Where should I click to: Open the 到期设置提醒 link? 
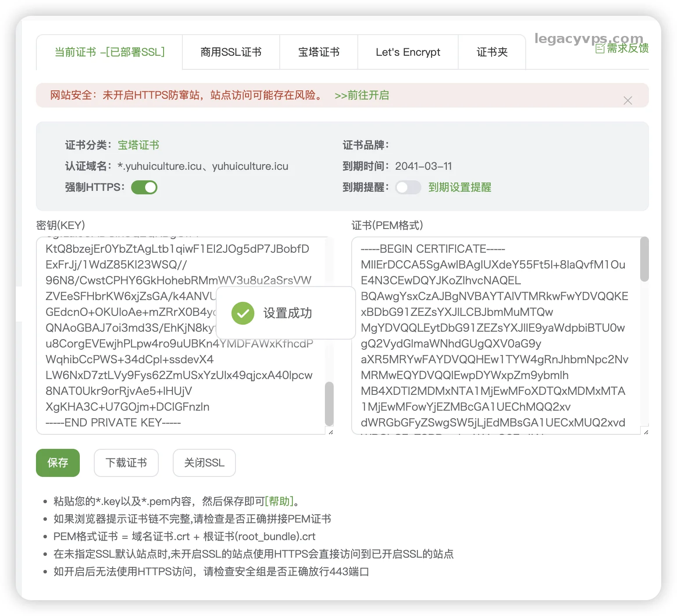(460, 187)
